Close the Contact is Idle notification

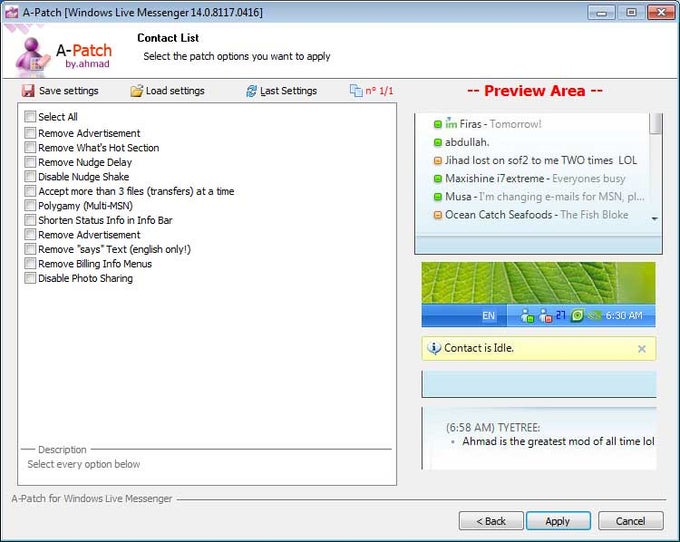tap(642, 349)
